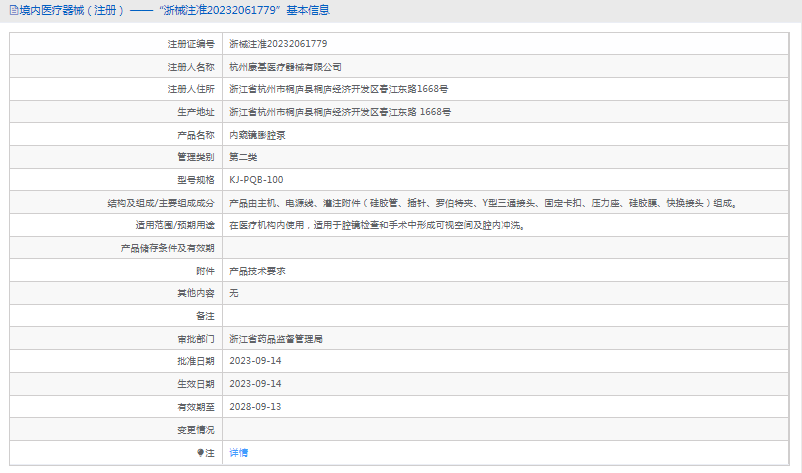Click the 生效日期 row label
802x473 pixels.
(x=196, y=384)
